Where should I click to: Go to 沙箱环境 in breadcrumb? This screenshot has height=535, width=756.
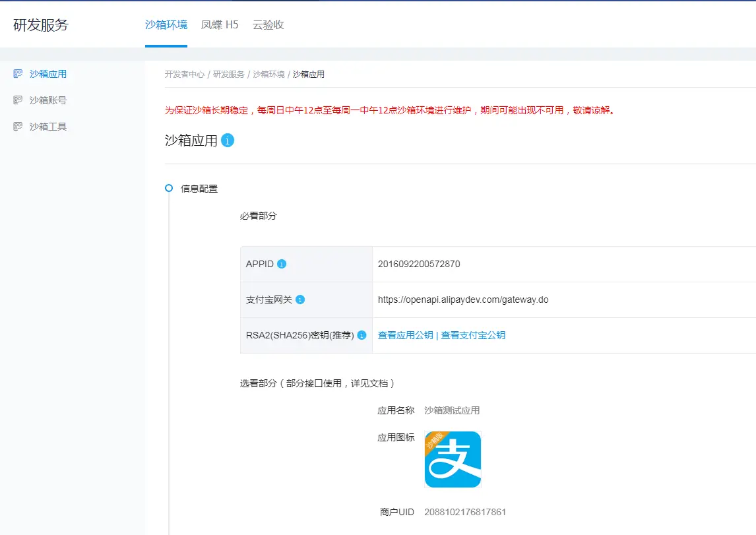click(x=269, y=75)
